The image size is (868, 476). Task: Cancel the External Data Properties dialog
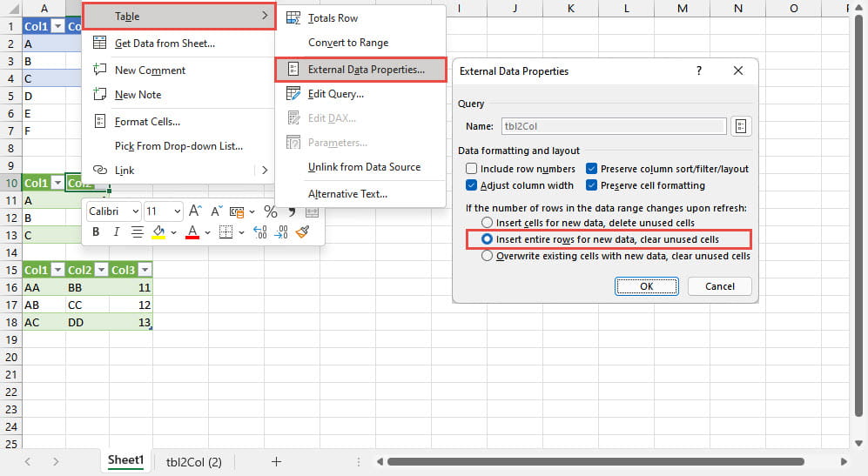(719, 286)
